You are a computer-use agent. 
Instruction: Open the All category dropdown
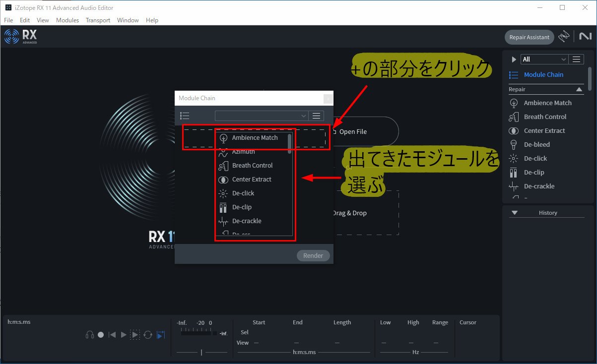point(544,59)
